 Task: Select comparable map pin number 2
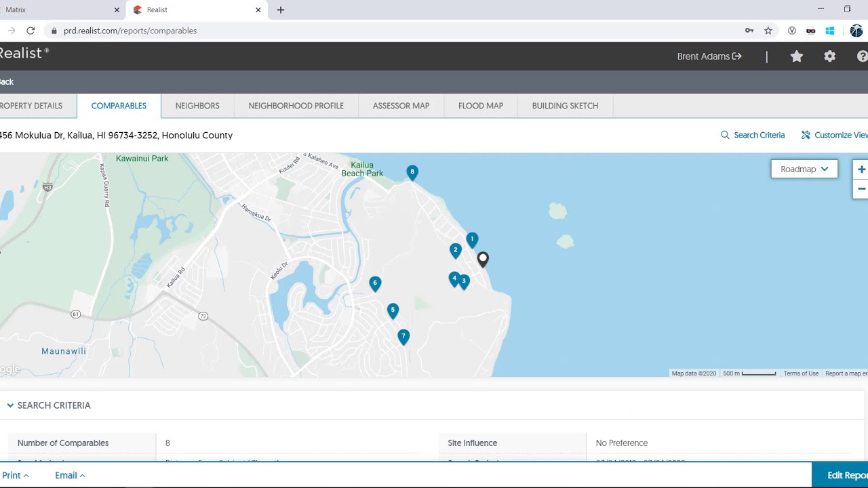456,251
